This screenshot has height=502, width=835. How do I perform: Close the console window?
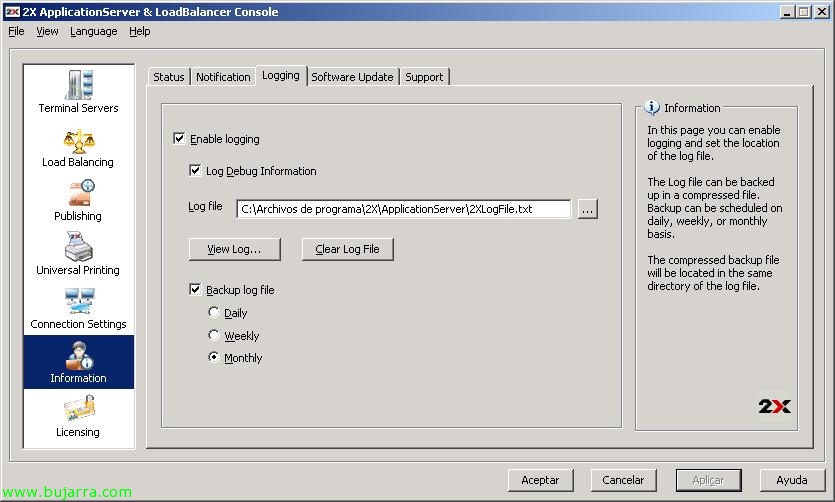(x=822, y=12)
